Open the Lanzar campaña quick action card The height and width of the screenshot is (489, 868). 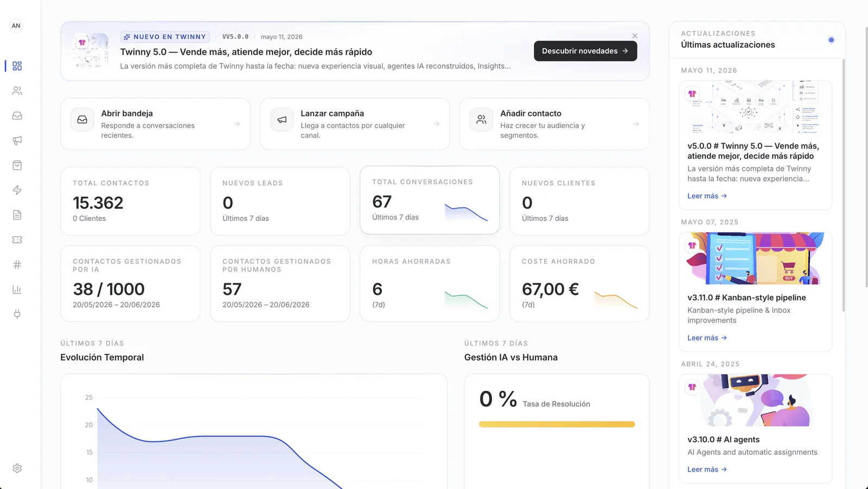355,124
